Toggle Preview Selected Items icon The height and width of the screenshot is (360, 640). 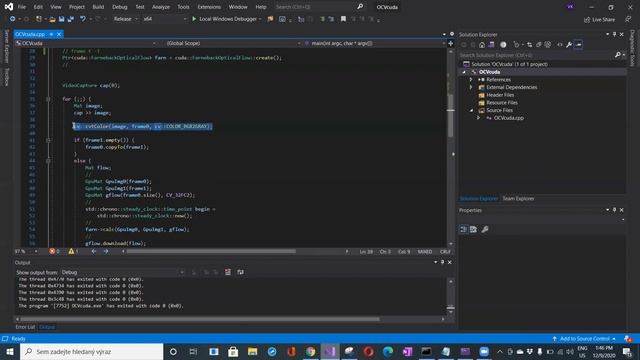click(578, 44)
